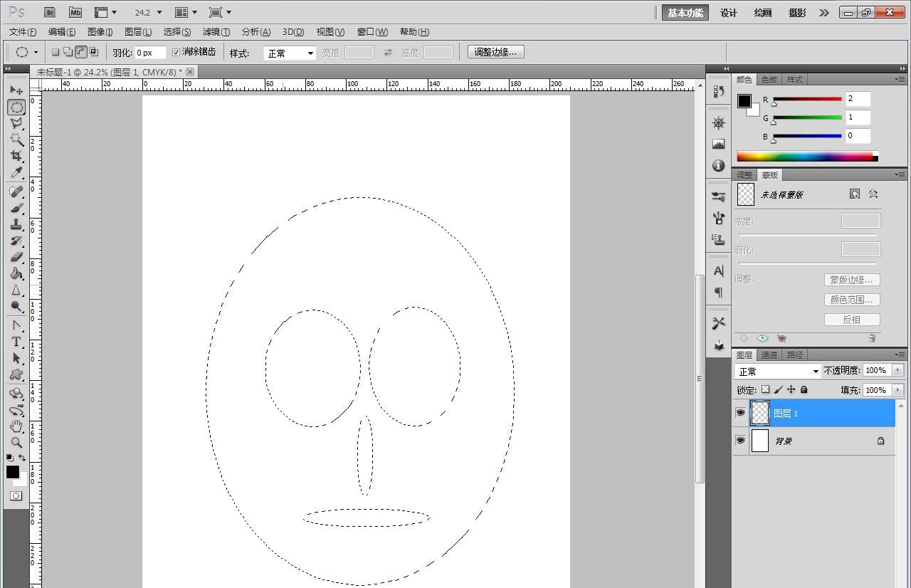Click the 调整边缘... button

(496, 52)
